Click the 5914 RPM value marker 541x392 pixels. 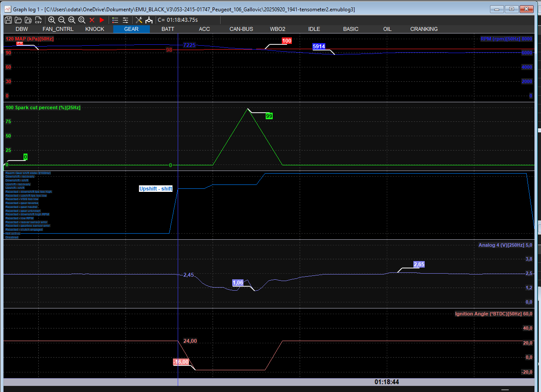tap(319, 47)
